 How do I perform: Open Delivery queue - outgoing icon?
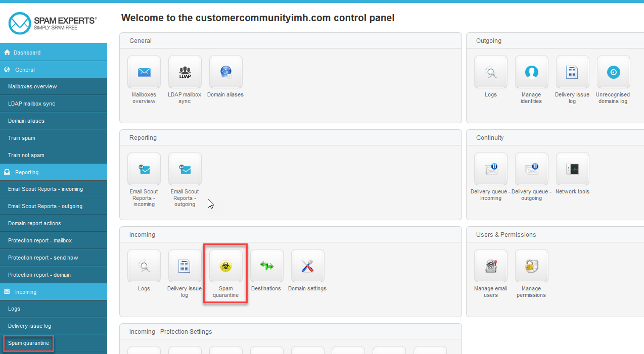(532, 169)
